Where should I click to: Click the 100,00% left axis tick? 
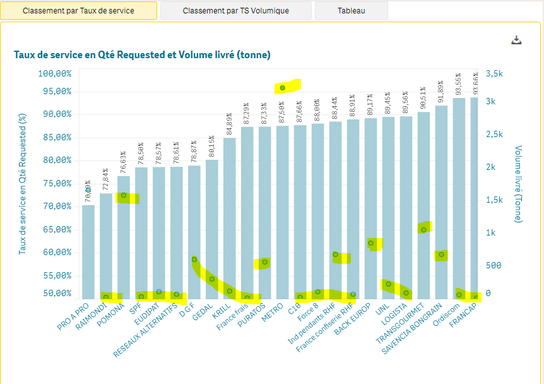(54, 74)
